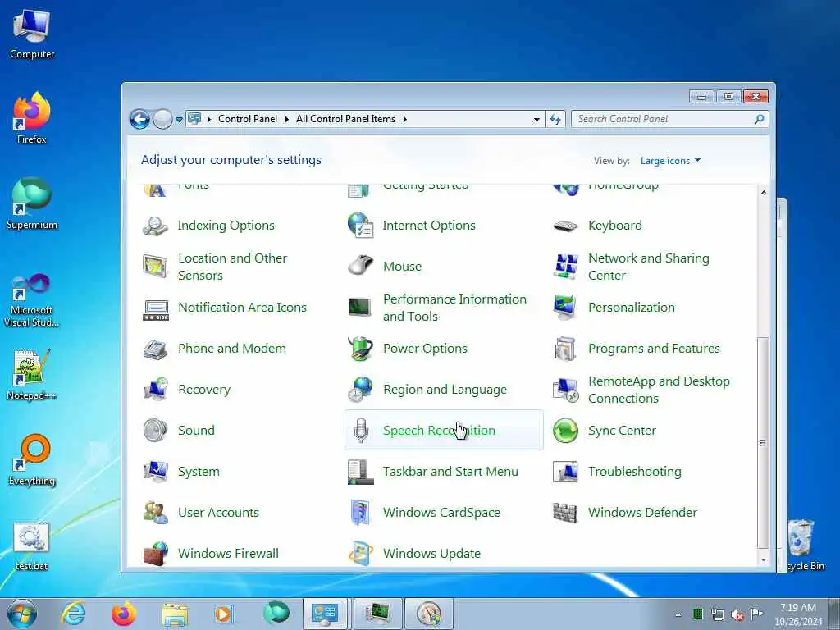The height and width of the screenshot is (630, 840).
Task: Open the Troubleshooting icon
Action: click(566, 472)
